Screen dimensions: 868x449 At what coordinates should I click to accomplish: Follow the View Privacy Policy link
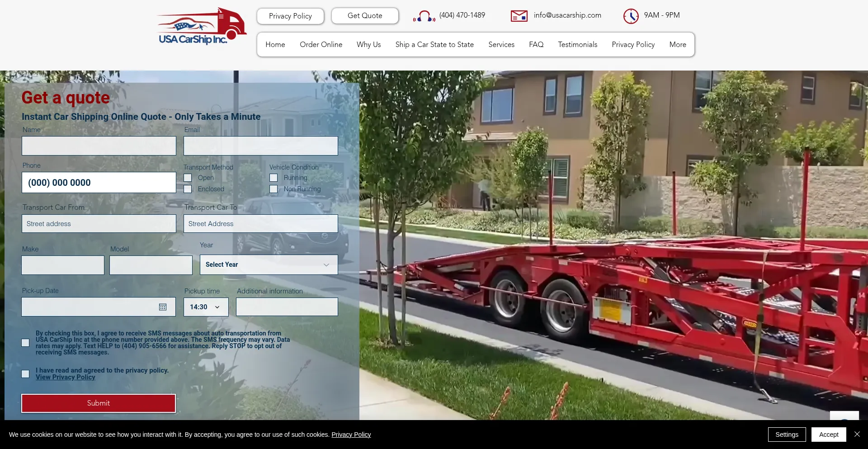[66, 377]
